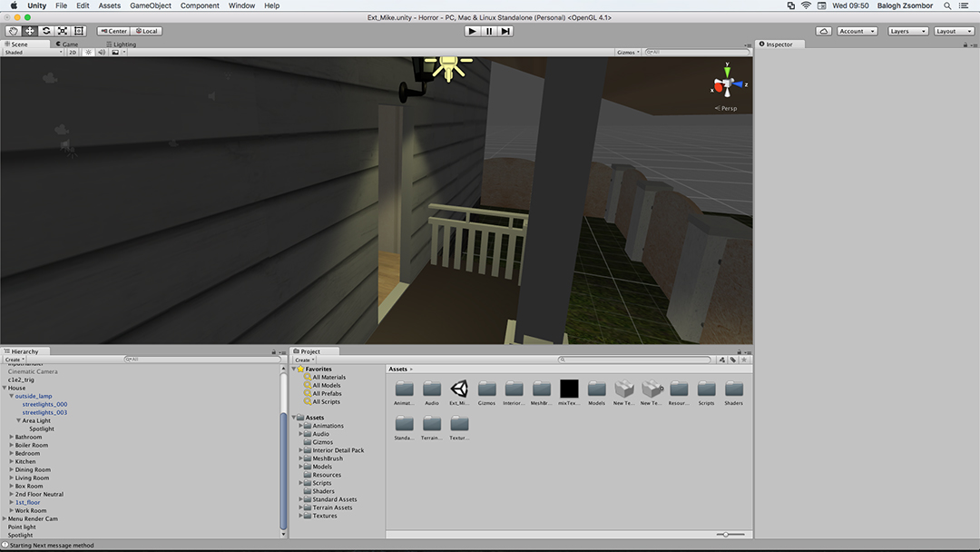The width and height of the screenshot is (980, 552).
Task: Select the Rect transform tool
Action: pyautogui.click(x=79, y=31)
